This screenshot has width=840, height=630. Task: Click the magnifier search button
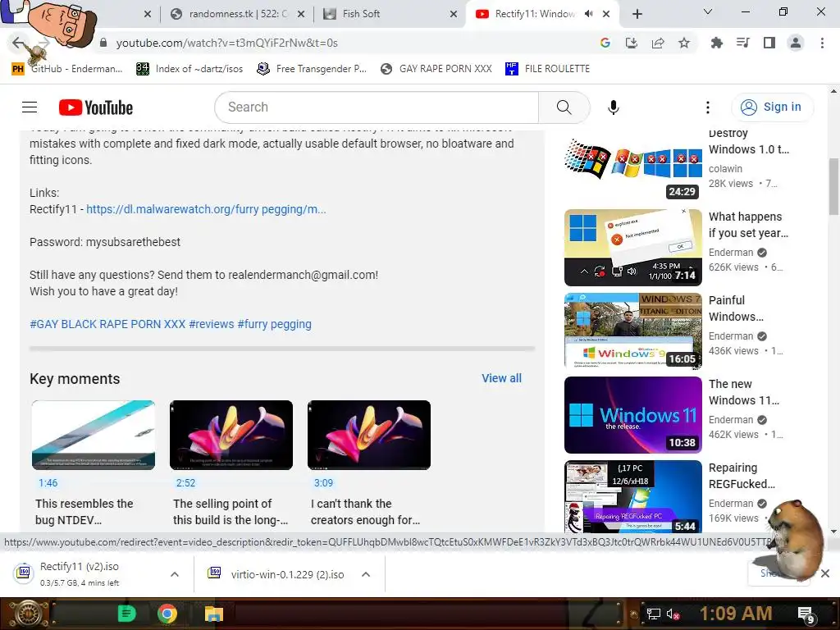pos(564,107)
